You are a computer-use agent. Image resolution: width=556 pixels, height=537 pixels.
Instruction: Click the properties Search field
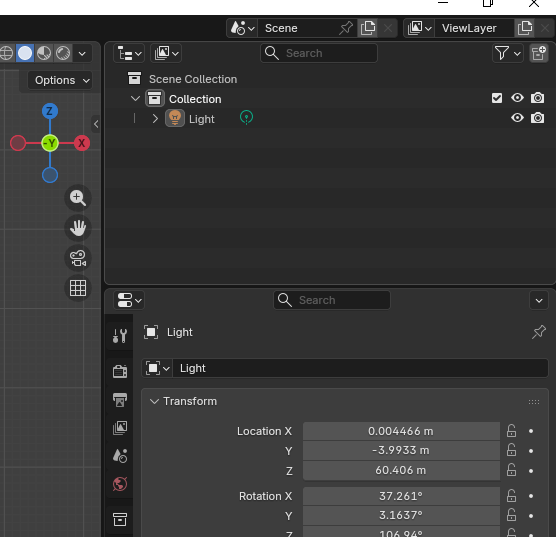click(332, 300)
